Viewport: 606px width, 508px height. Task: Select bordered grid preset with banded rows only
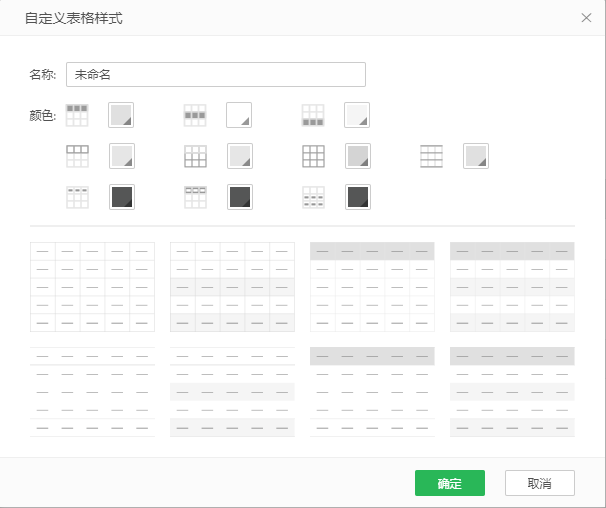tap(232, 287)
